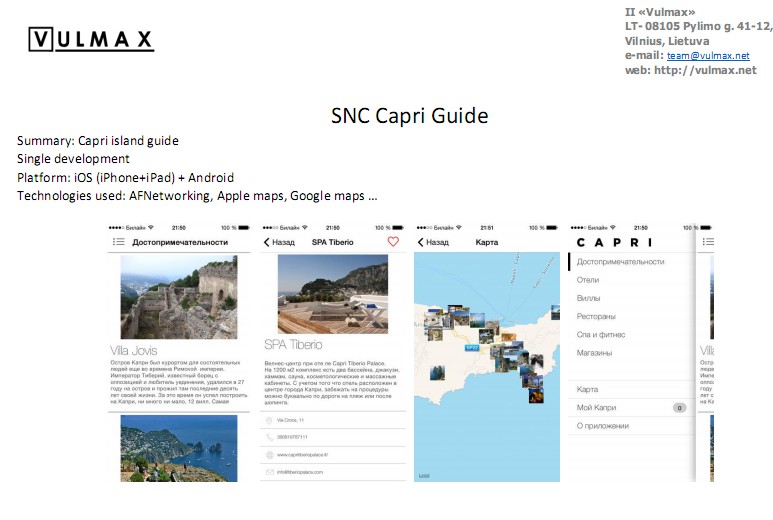Click the 0 badge next to Мой Капри

(679, 408)
